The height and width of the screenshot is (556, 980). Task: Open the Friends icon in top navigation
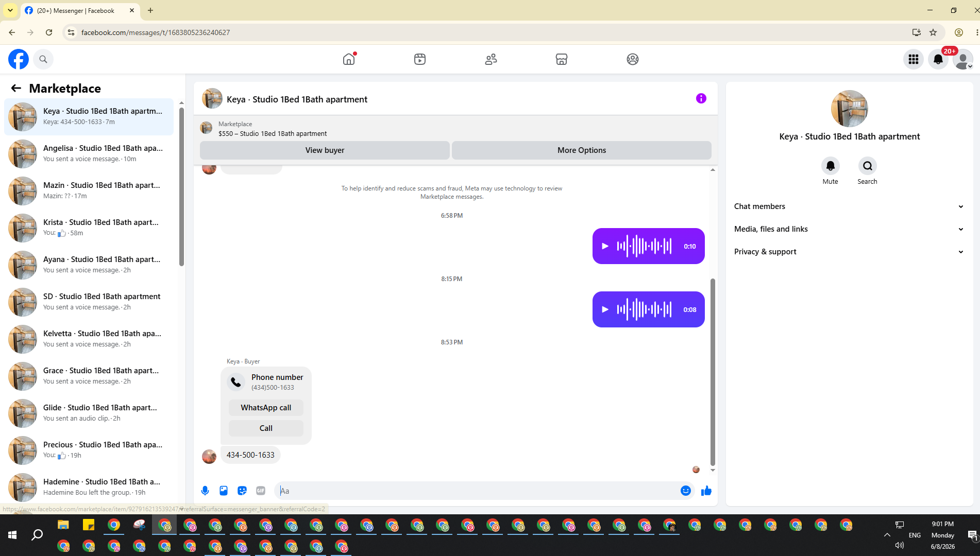click(491, 59)
